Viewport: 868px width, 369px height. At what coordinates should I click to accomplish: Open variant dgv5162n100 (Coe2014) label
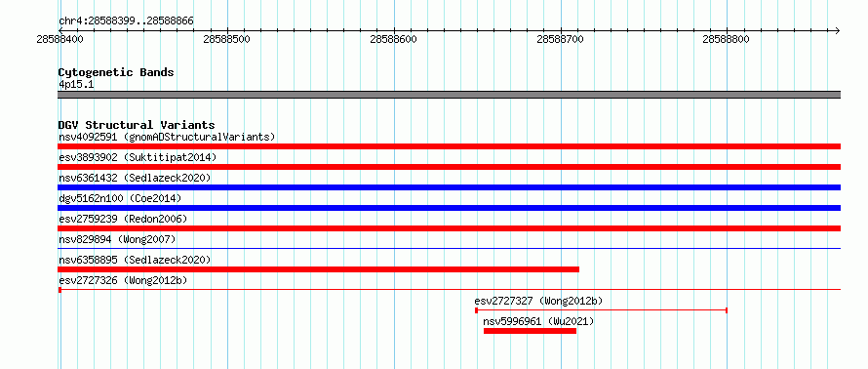point(120,198)
